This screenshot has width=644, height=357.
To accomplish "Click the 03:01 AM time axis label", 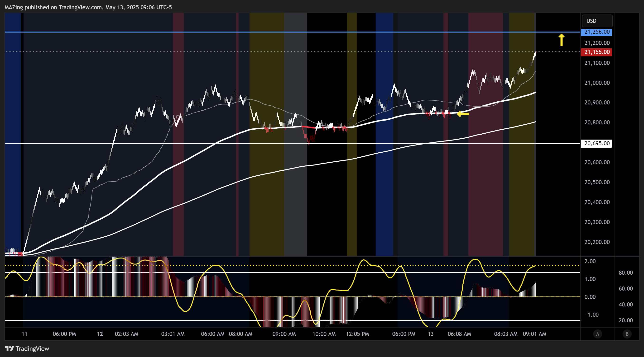I will point(173,334).
